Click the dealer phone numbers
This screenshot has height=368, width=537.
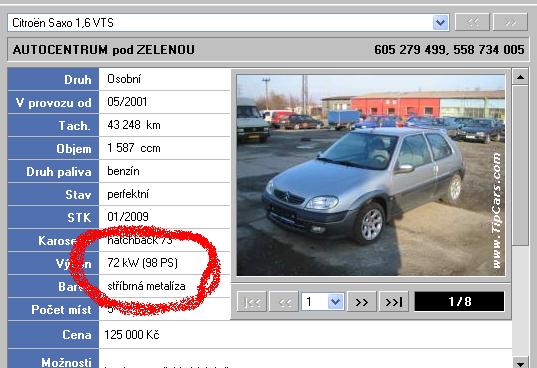point(449,50)
